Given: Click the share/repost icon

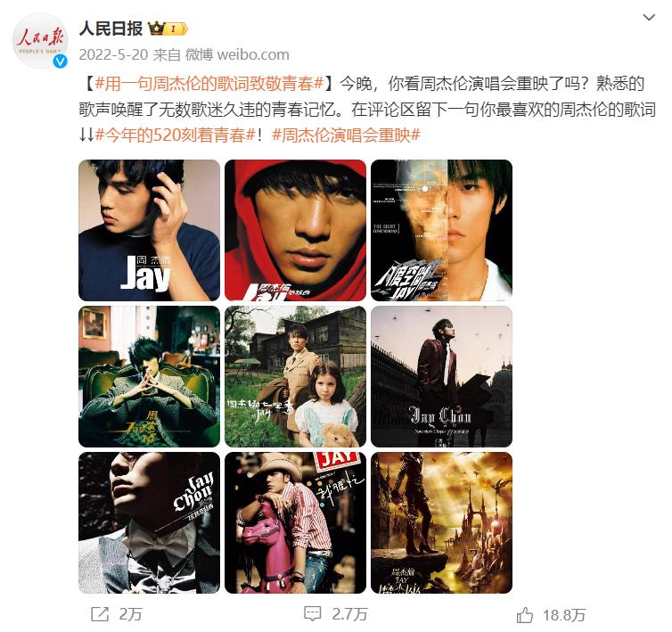Looking at the screenshot, I should tap(100, 614).
